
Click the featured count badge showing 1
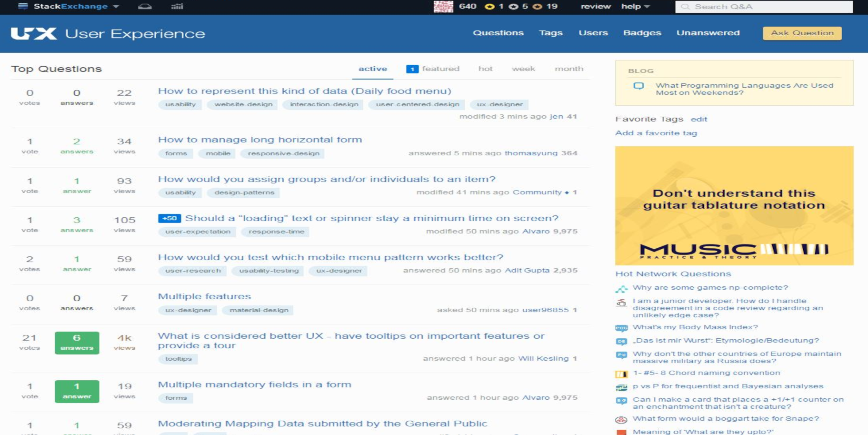[x=412, y=69]
